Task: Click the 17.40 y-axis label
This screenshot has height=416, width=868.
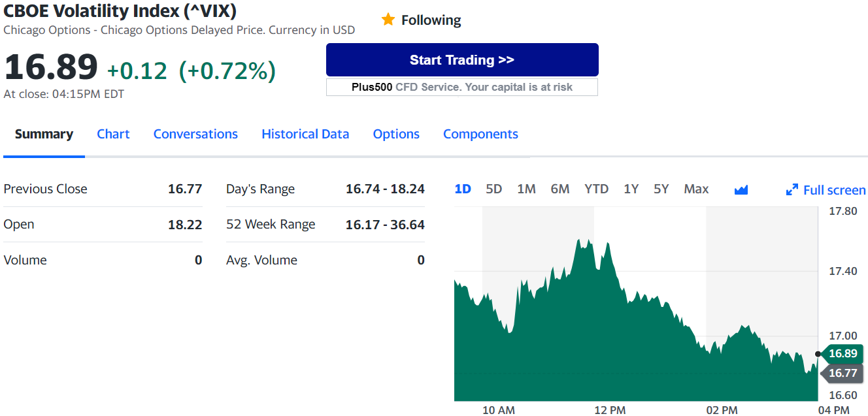Action: point(843,271)
